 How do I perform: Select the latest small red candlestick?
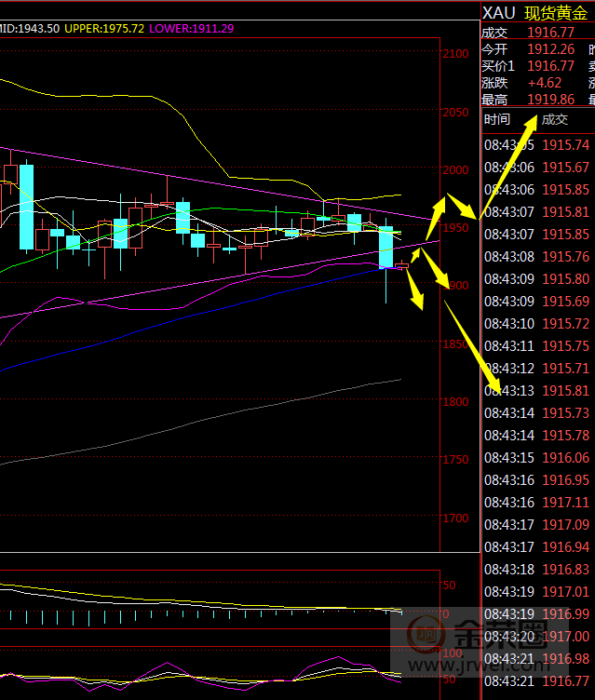pos(402,266)
